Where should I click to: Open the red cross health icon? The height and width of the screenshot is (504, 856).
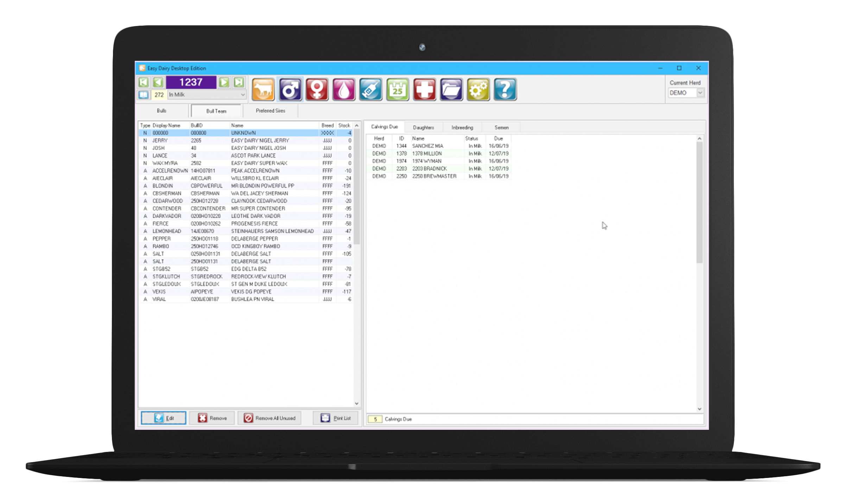click(x=424, y=89)
